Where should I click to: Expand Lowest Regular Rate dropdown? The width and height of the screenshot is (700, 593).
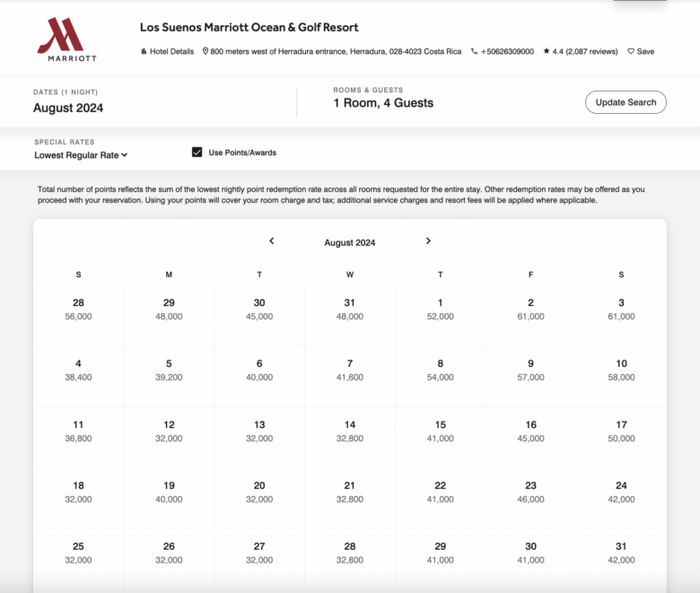point(81,155)
